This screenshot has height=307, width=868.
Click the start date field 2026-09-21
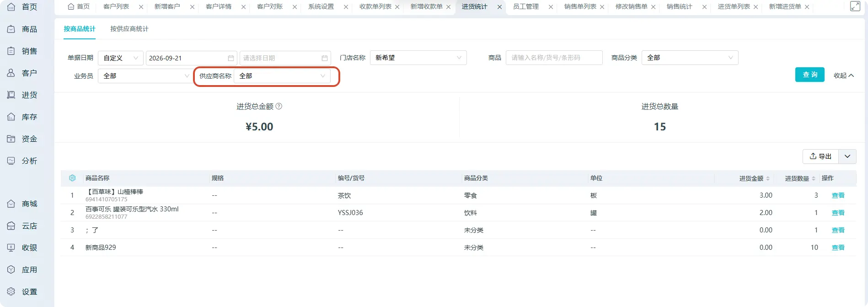tap(191, 58)
